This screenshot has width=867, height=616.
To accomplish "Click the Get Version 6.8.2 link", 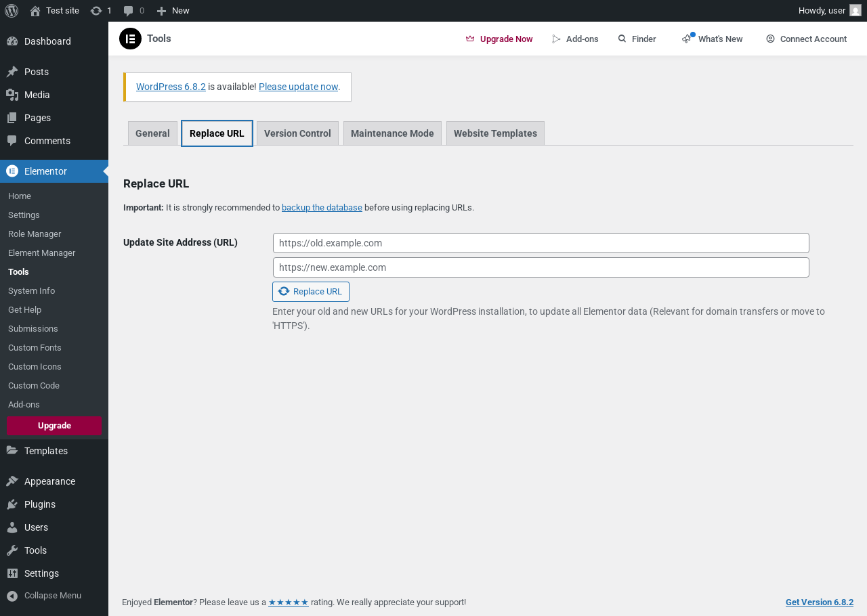I will tap(820, 602).
